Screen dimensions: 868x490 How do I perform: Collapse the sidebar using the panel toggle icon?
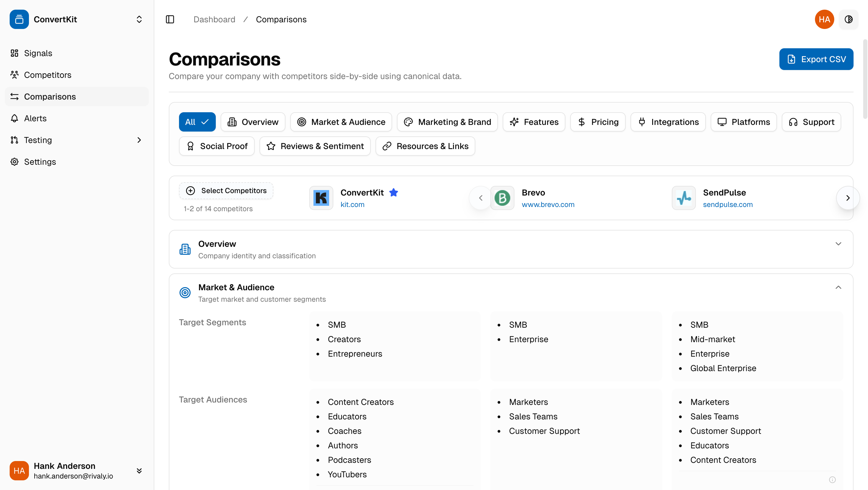170,19
